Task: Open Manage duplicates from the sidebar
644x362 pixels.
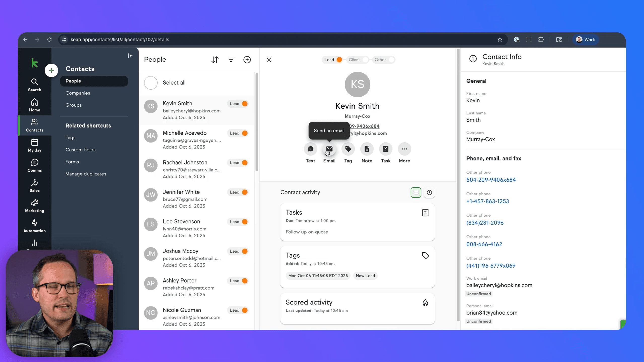Action: point(86,174)
